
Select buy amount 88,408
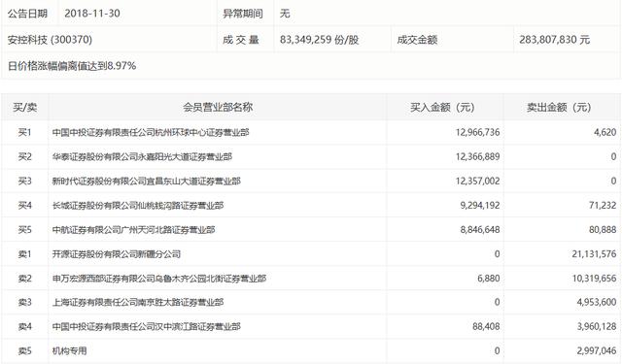[x=486, y=327]
